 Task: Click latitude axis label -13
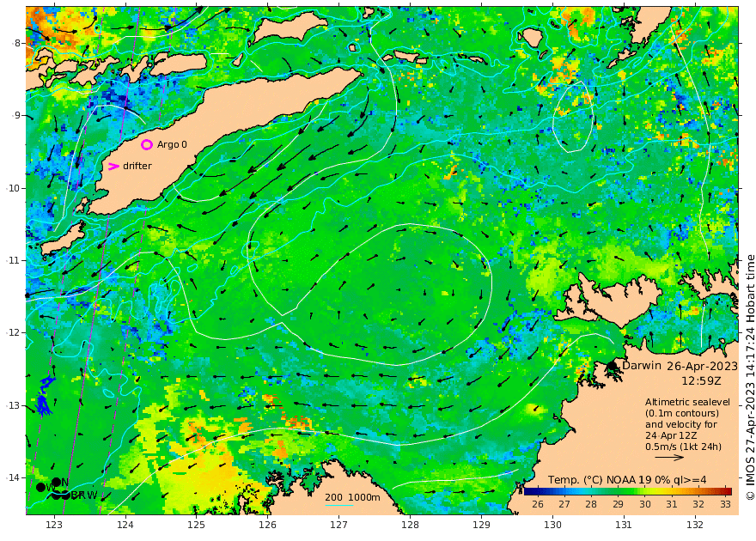point(14,405)
